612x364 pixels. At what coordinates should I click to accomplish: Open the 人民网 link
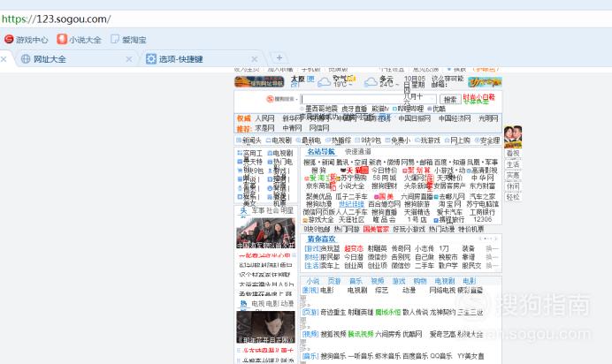point(264,118)
